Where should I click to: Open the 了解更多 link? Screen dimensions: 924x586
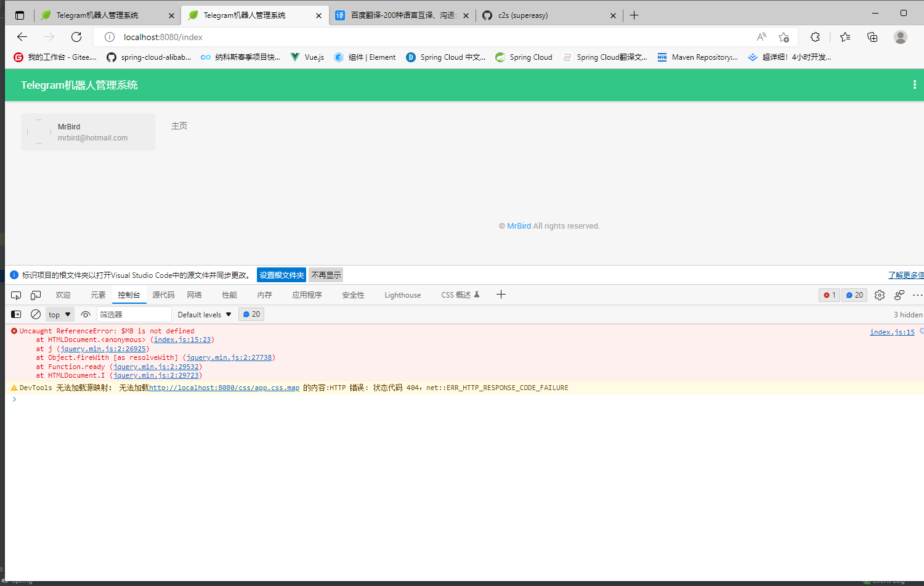coord(906,275)
